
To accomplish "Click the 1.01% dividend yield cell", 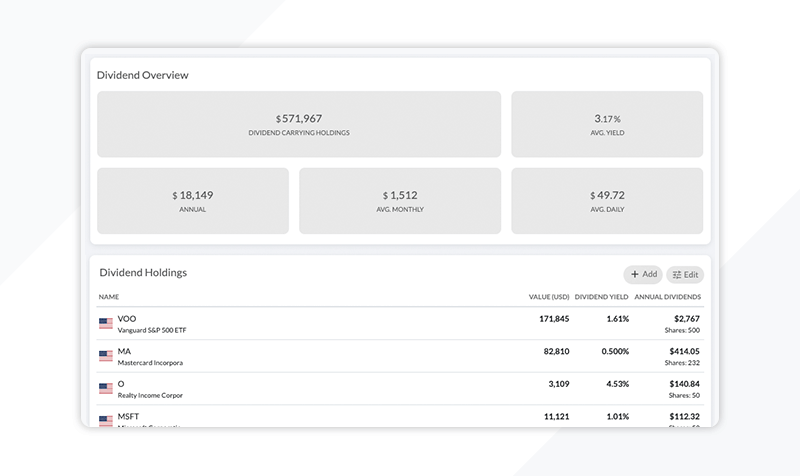I will 617,417.
